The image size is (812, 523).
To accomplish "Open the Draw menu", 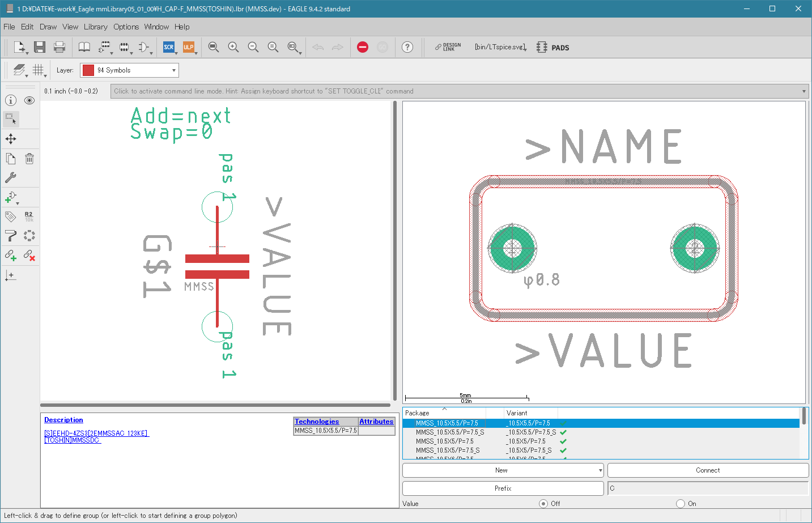I will [x=48, y=27].
